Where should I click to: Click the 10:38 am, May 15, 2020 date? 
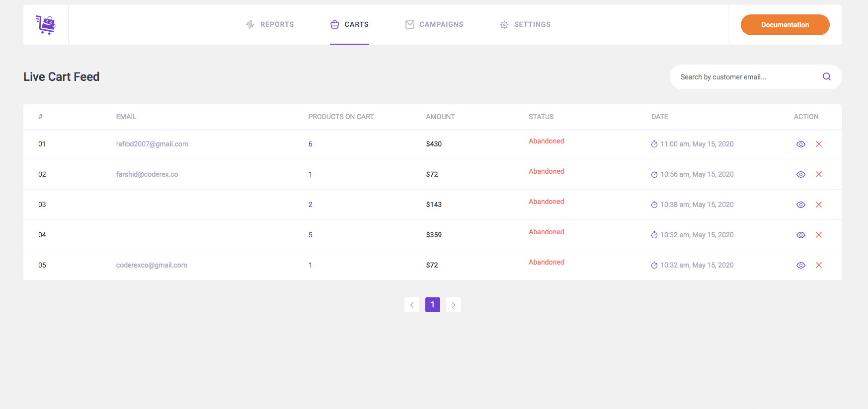[x=697, y=204]
